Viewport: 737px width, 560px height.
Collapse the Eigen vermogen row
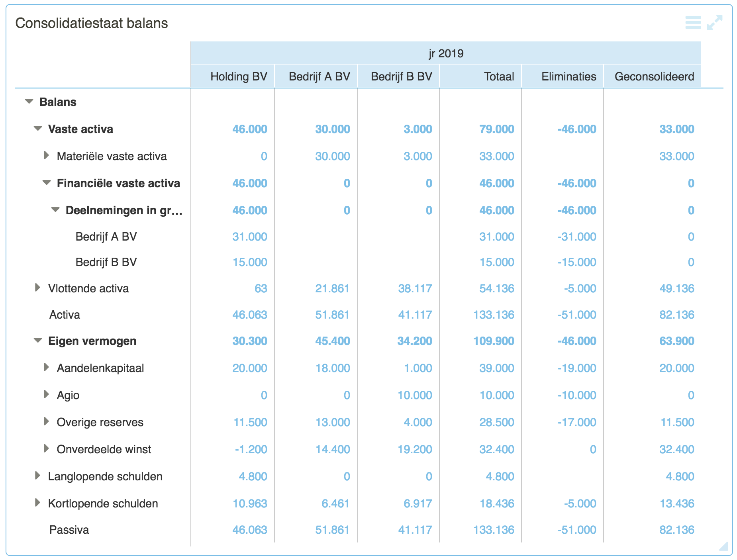click(x=38, y=341)
